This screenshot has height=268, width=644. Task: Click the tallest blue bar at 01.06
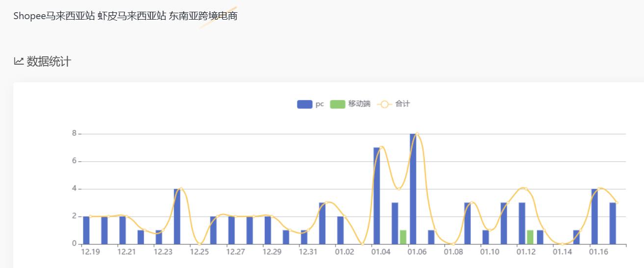click(x=413, y=189)
